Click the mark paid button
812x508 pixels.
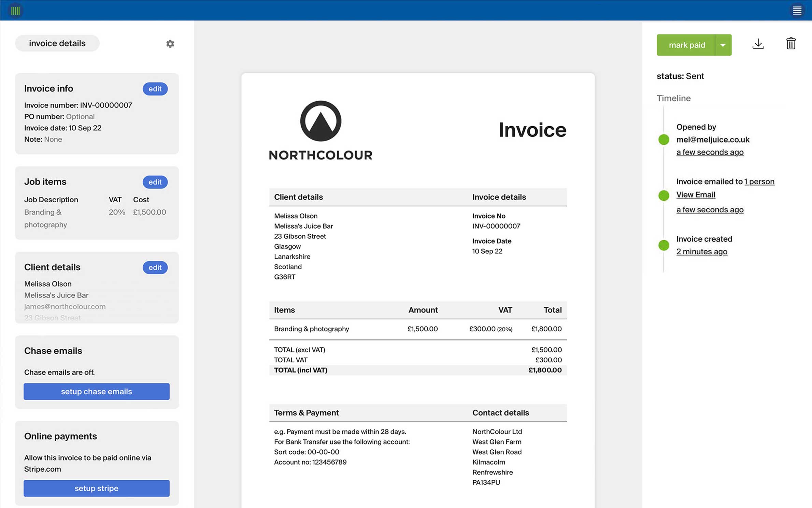687,45
